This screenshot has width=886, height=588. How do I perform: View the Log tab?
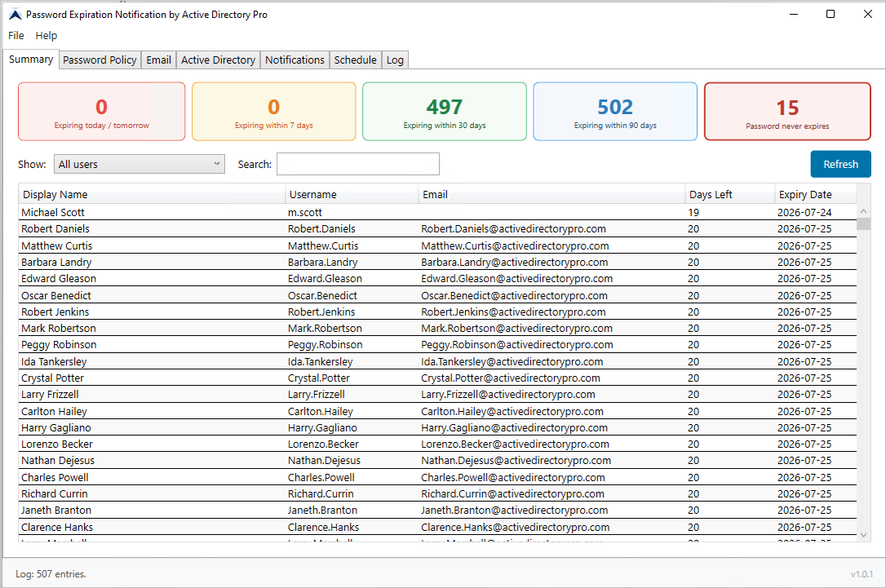pyautogui.click(x=395, y=60)
